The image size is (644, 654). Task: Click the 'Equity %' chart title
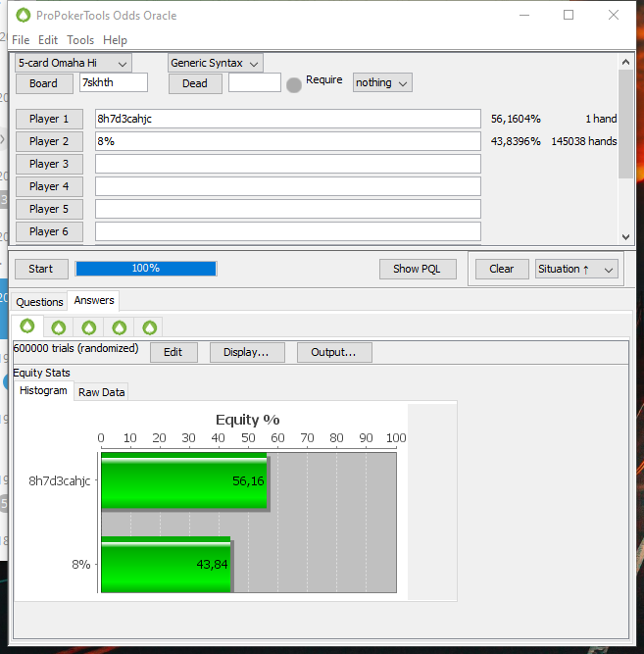click(x=248, y=420)
